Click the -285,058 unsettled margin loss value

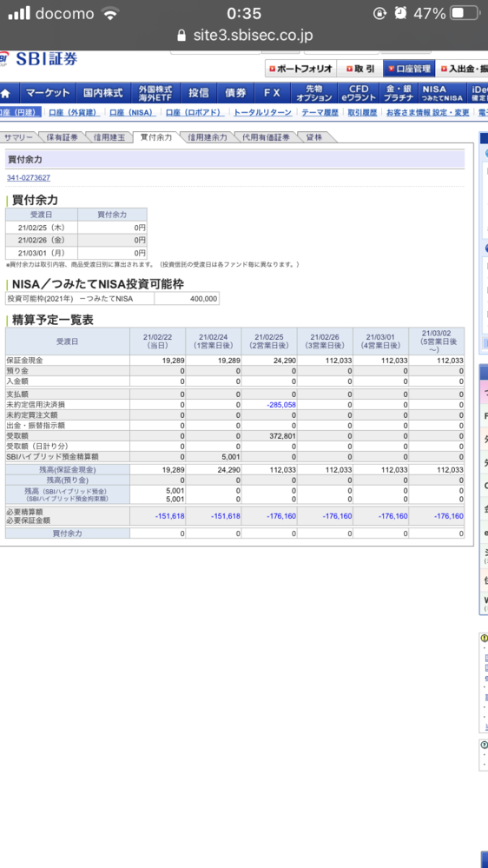[x=281, y=405]
